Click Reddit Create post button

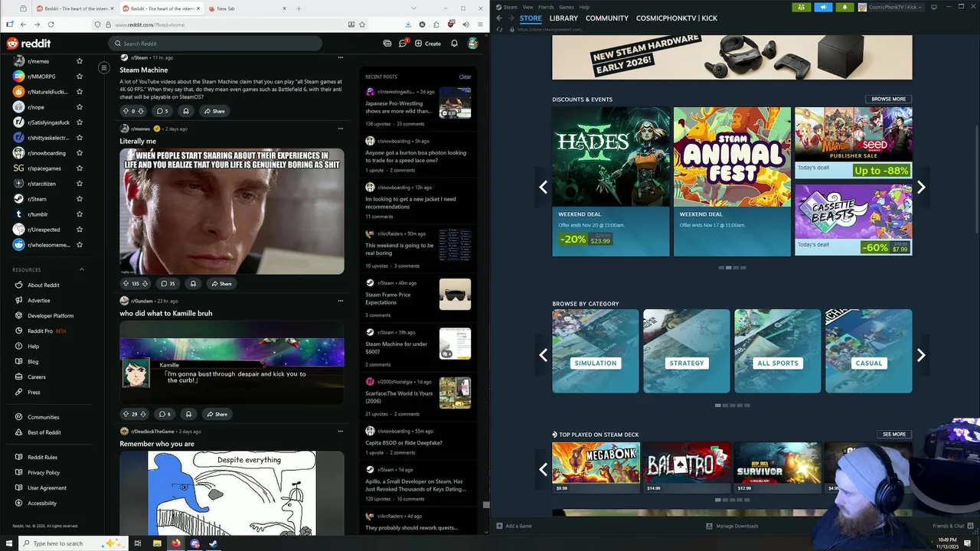(x=428, y=44)
